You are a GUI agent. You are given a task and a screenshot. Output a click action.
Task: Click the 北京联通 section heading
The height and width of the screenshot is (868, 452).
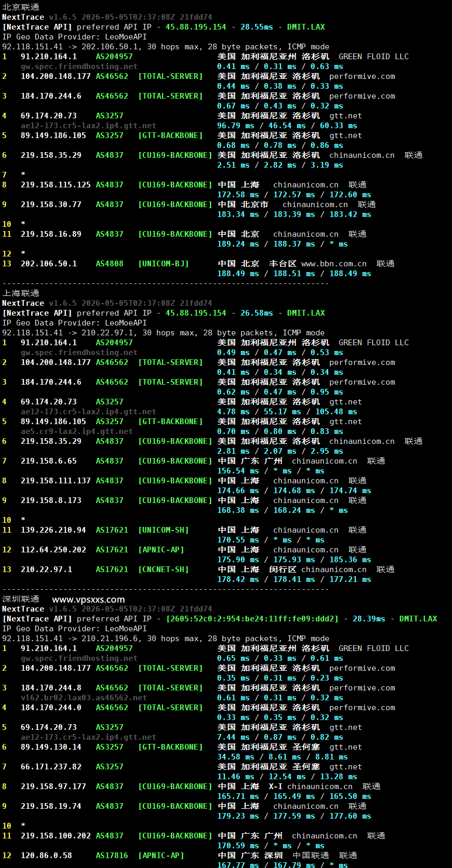coord(21,7)
